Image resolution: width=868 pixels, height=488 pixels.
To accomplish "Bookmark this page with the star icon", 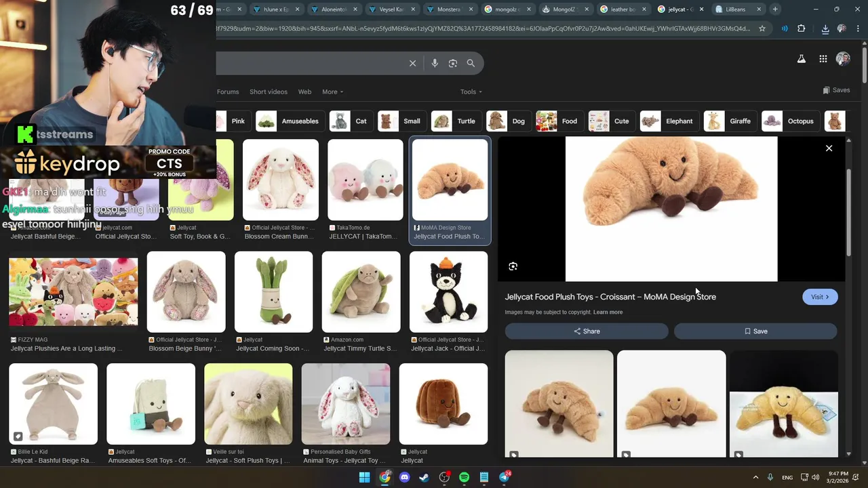I will (762, 28).
